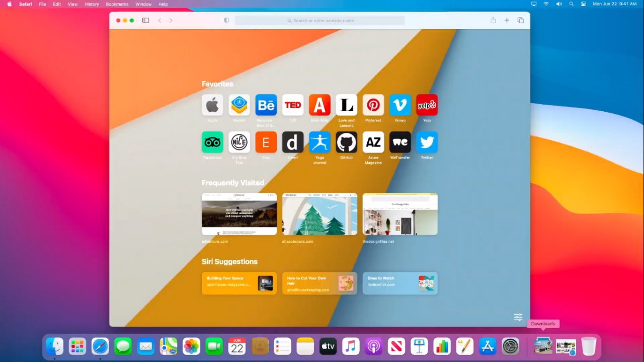Open the View menu
This screenshot has width=644, height=362.
(x=72, y=4)
